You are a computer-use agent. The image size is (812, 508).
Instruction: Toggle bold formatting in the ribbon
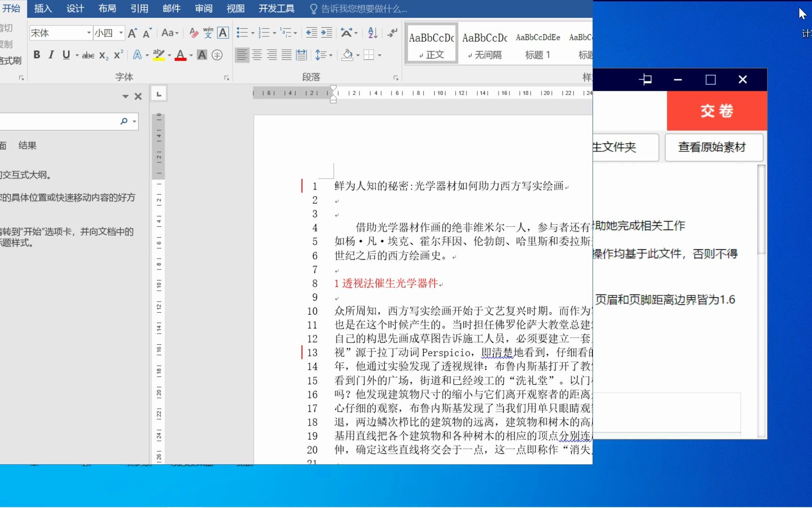tap(36, 55)
